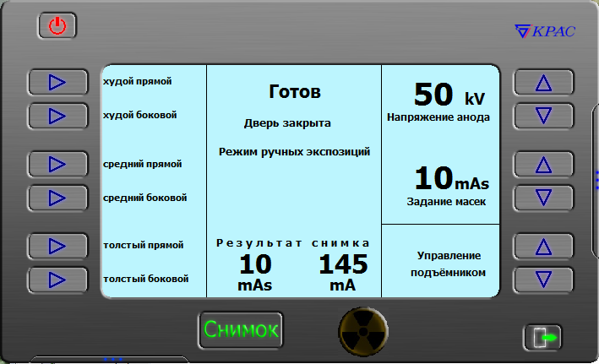Select the худой прямой preset arrow
The height and width of the screenshot is (364, 599).
pyautogui.click(x=57, y=82)
